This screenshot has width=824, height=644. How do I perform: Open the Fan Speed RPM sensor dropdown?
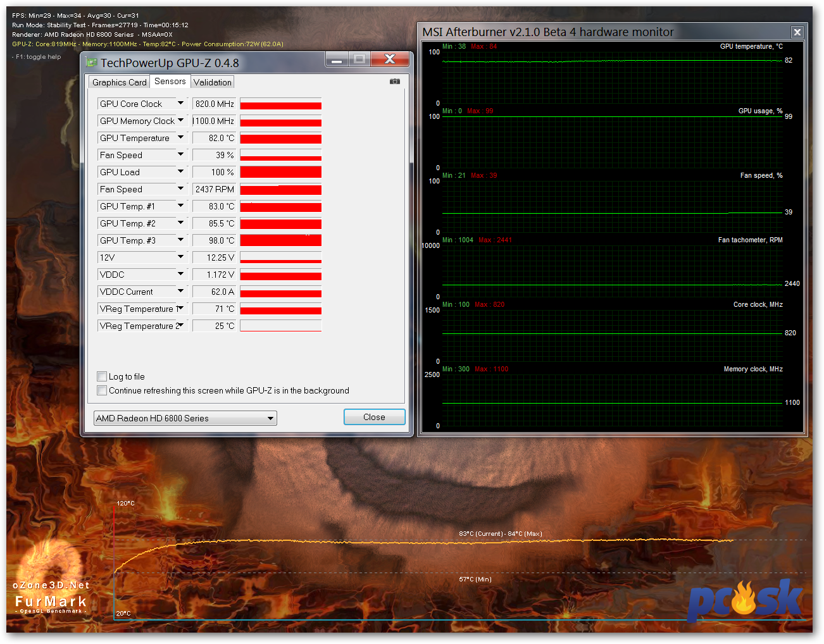coord(180,189)
